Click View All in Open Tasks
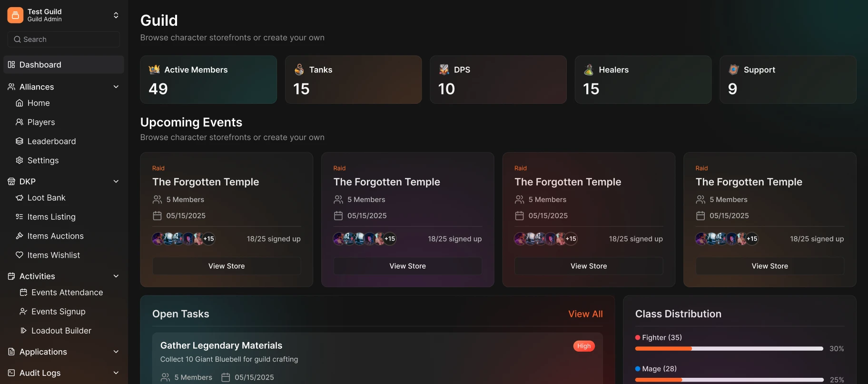This screenshot has width=868, height=384. pyautogui.click(x=585, y=314)
